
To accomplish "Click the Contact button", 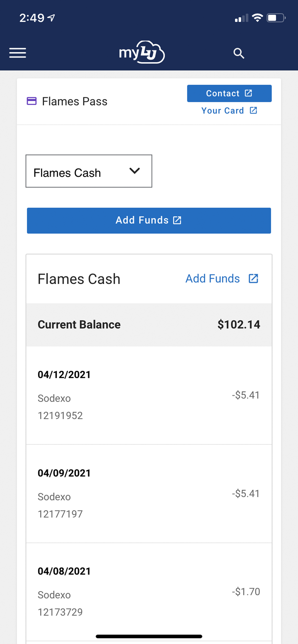I will (229, 93).
